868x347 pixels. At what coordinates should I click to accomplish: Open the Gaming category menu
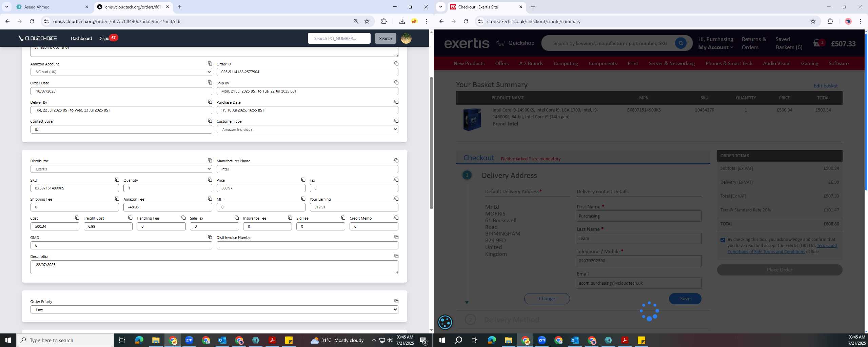click(x=809, y=63)
